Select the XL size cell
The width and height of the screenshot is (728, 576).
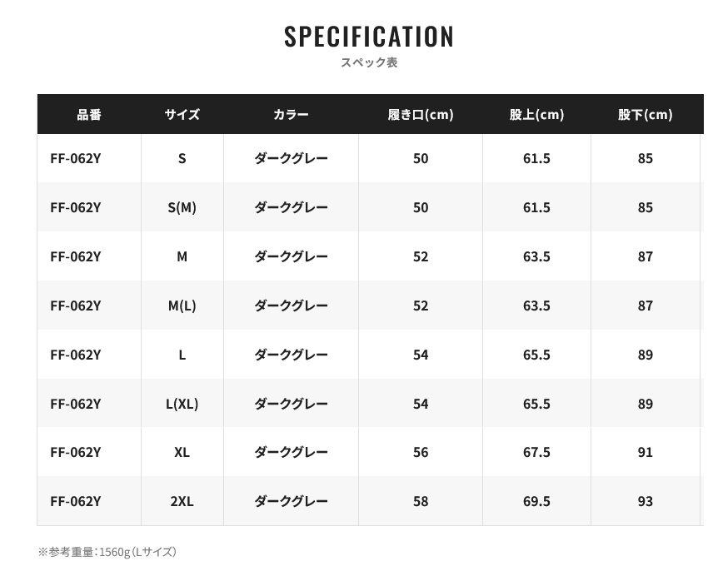(182, 452)
